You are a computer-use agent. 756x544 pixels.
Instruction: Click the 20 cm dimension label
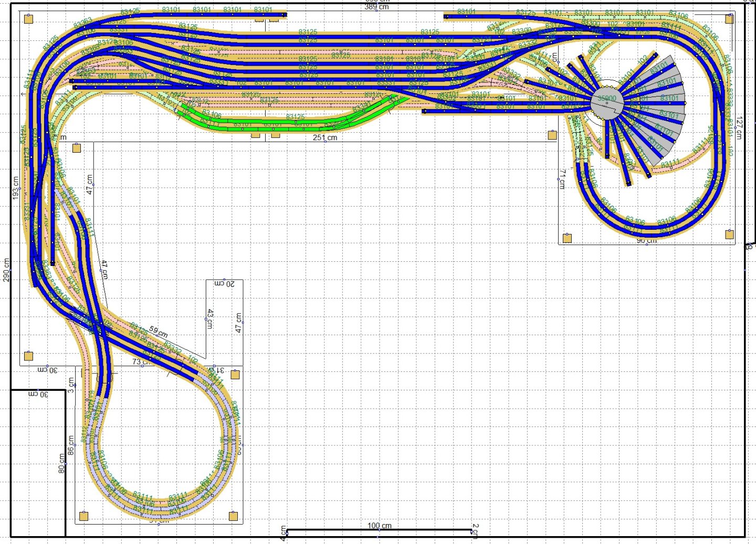[225, 284]
